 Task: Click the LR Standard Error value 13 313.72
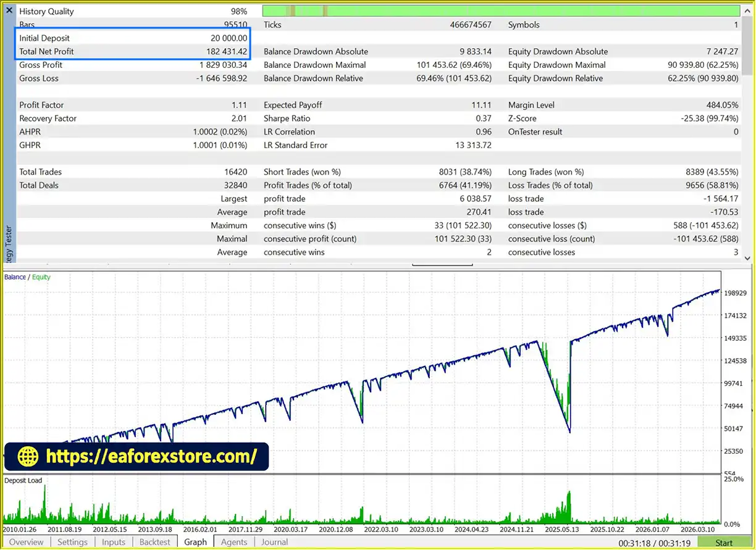click(x=473, y=145)
